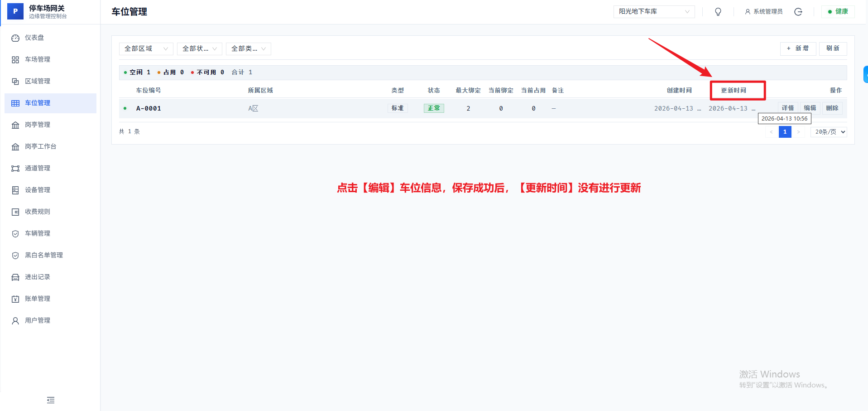Open the 20条/页 page size selector
This screenshot has height=411, width=868.
pos(828,131)
